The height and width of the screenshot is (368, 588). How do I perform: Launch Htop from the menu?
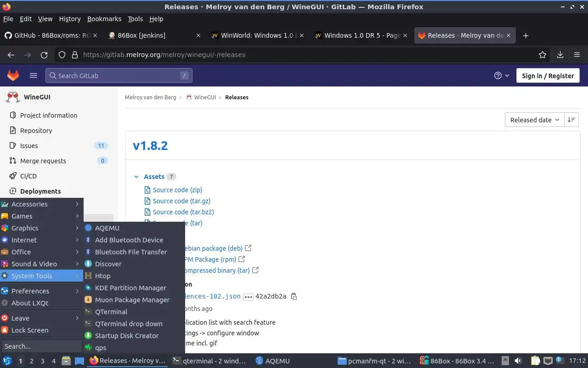click(x=134, y=276)
